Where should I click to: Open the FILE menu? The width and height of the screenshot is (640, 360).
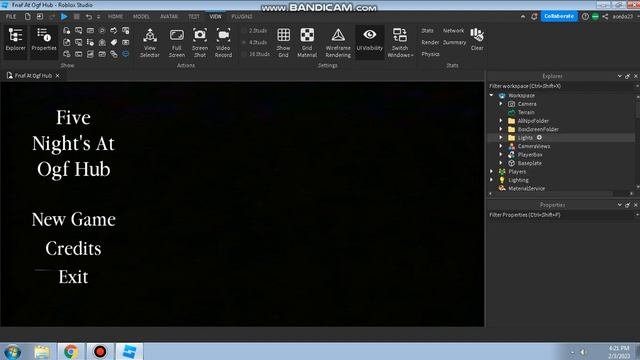(11, 17)
